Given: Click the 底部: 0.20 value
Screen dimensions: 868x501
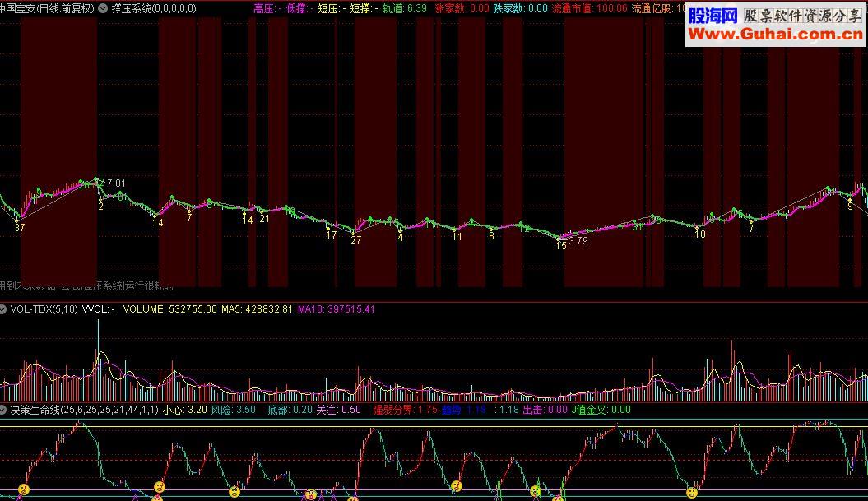Looking at the screenshot, I should pos(290,411).
